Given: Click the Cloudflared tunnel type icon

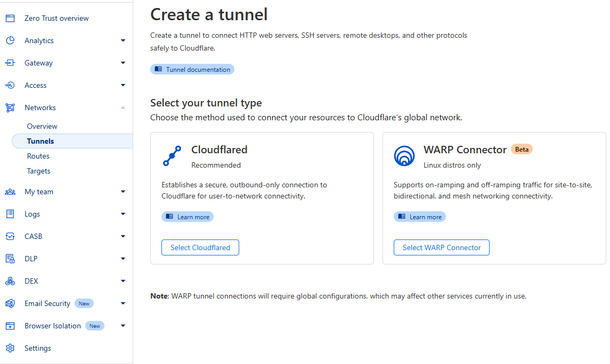Looking at the screenshot, I should tap(172, 156).
